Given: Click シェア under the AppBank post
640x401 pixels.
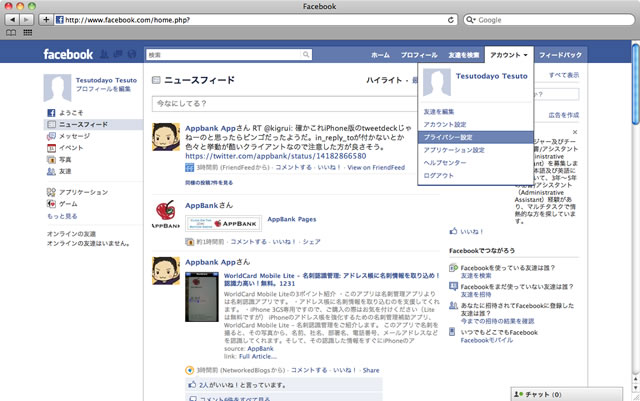Looking at the screenshot, I should coord(311,242).
